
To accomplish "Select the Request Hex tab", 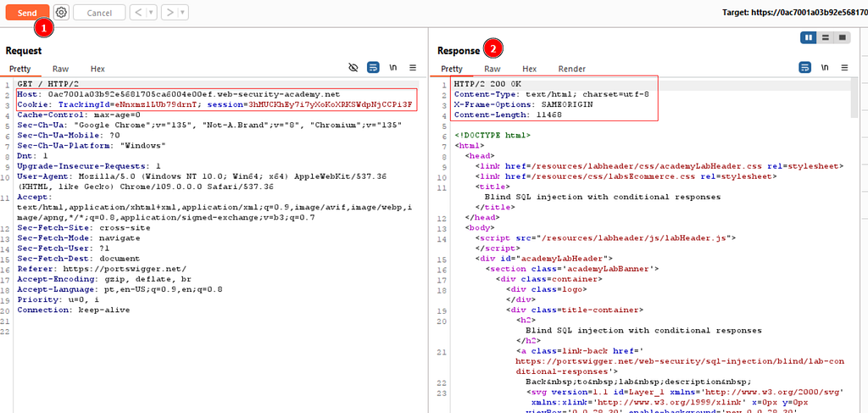I will (x=98, y=70).
